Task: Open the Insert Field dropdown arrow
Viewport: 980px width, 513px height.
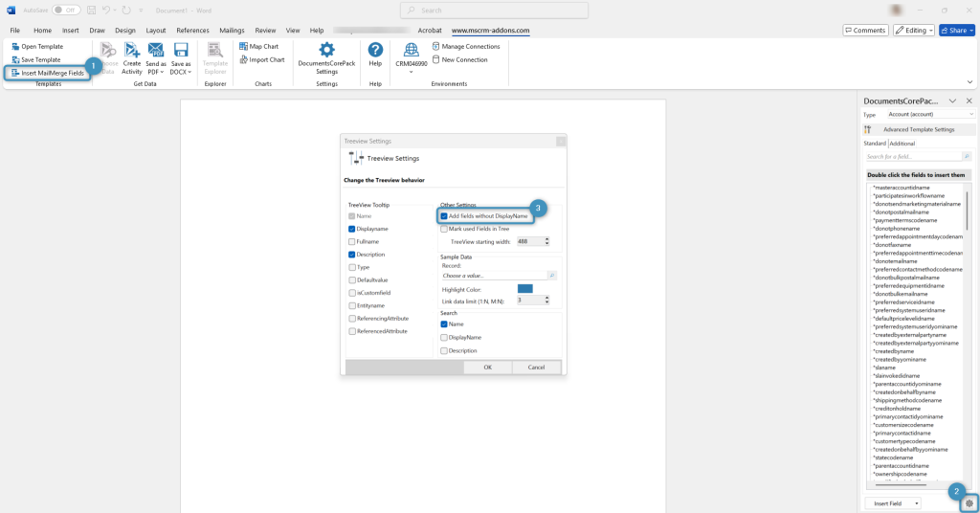Action: tap(916, 503)
